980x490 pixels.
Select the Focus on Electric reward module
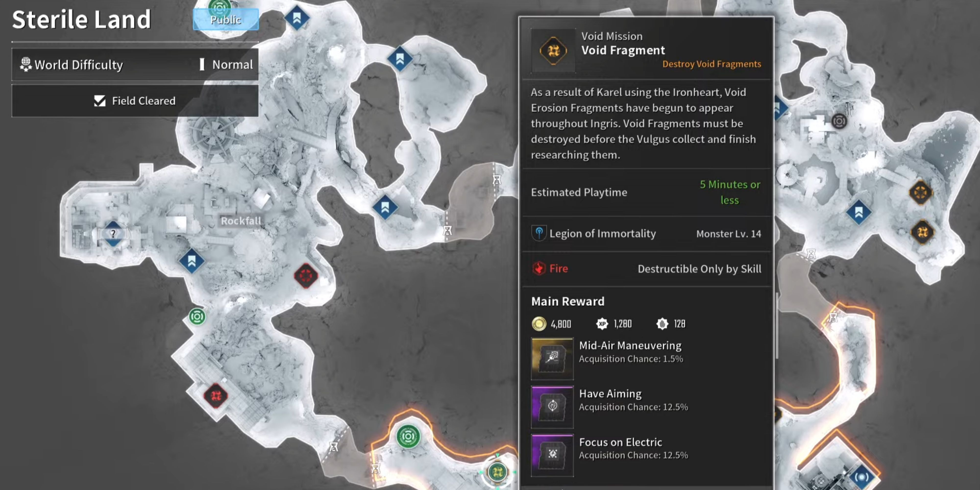(x=552, y=455)
